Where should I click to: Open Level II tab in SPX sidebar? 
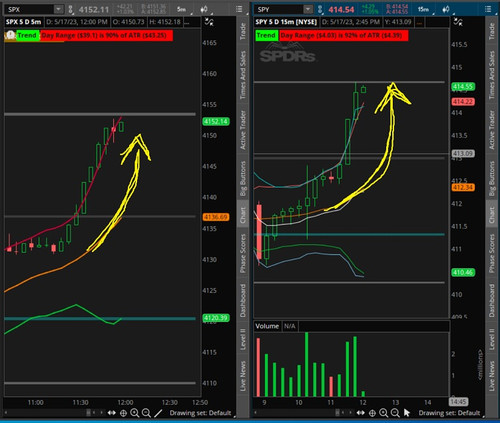(243, 339)
